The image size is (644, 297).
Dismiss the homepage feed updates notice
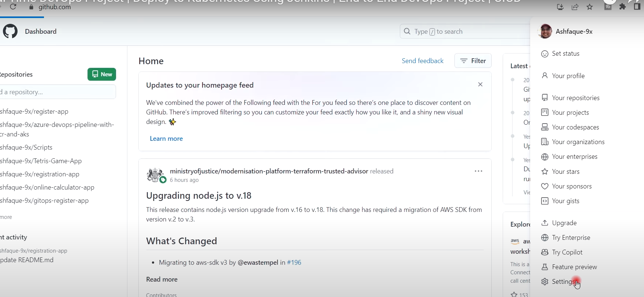(x=480, y=84)
